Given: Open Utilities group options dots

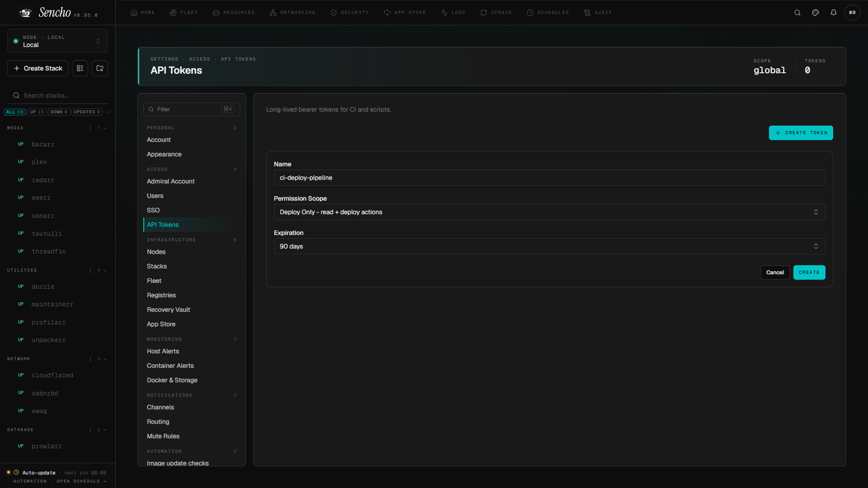Looking at the screenshot, I should (90, 271).
